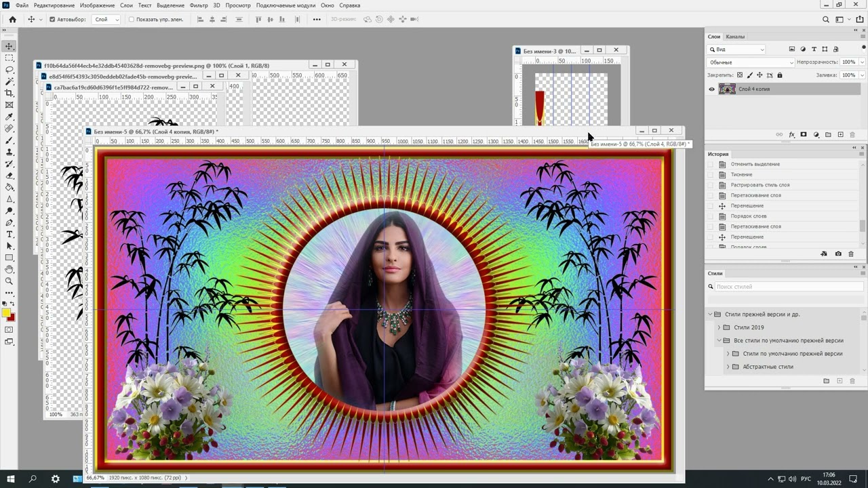Select the Clone Stamp tool
This screenshot has width=868, height=488.
point(9,152)
